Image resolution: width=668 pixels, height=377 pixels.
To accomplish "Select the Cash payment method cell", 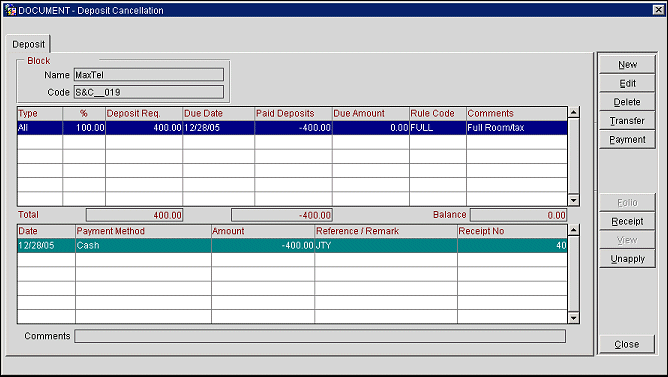I will click(x=143, y=245).
